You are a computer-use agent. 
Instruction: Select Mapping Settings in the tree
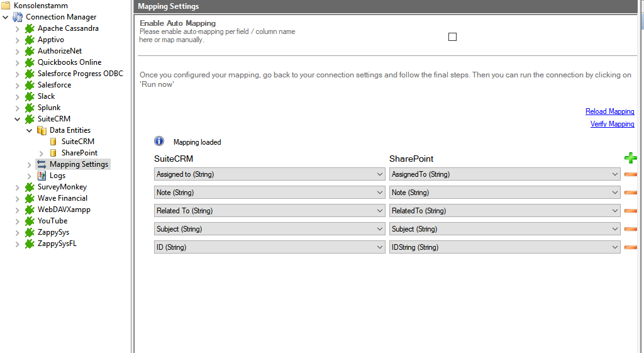coord(79,164)
